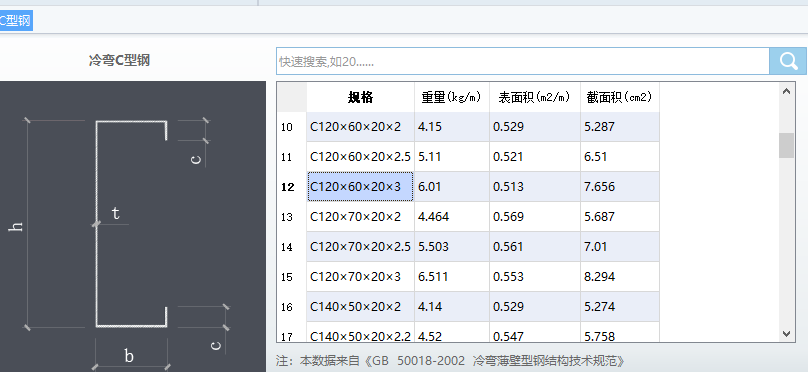Click section area value 8.294
Viewport: 808px width, 372px height.
pyautogui.click(x=620, y=277)
